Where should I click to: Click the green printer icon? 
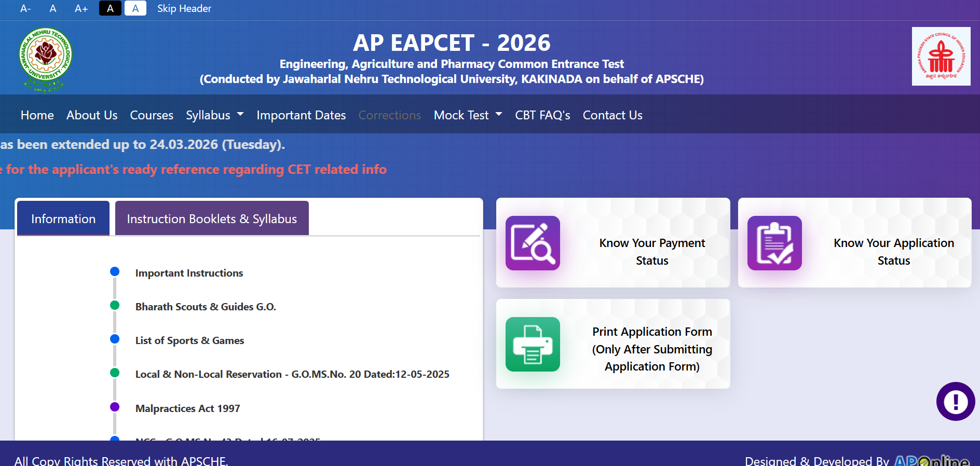coord(533,344)
